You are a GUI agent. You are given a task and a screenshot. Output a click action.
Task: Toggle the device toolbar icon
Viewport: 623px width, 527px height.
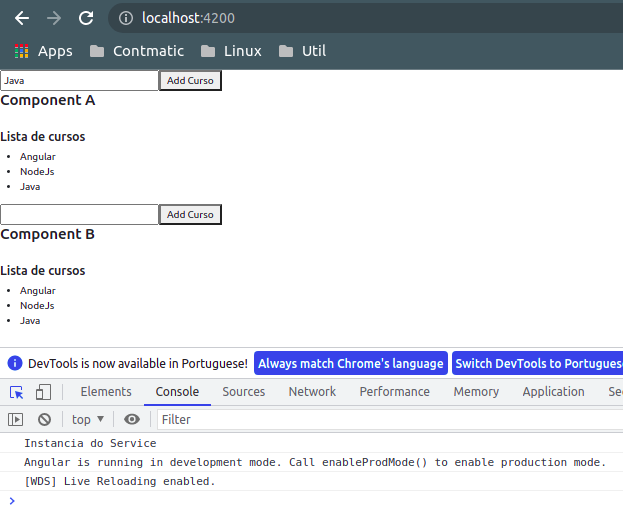coord(43,392)
